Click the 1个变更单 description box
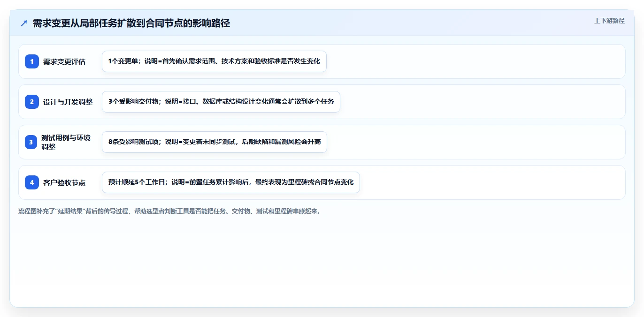 [x=214, y=61]
